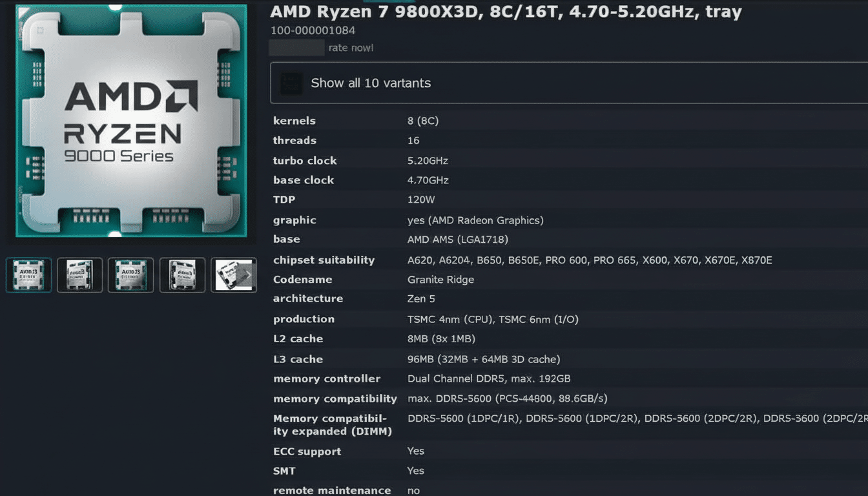Screen dimensions: 868x496
Task: Select the fourth angled CPU thumbnail
Action: pos(182,274)
